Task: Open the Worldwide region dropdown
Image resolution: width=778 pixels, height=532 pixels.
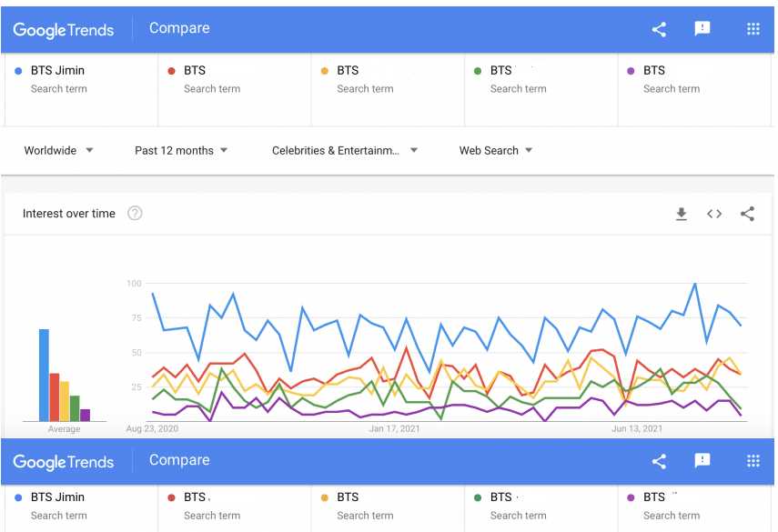Action: [x=58, y=150]
